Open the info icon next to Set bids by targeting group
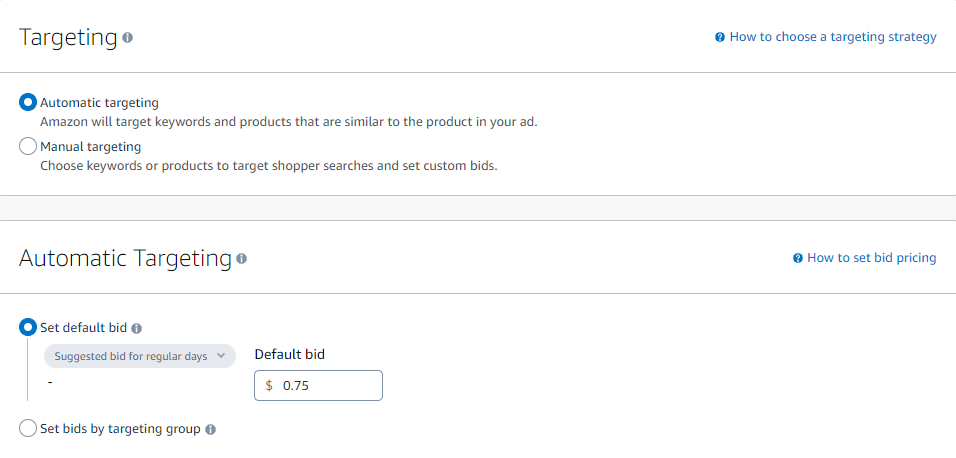The width and height of the screenshot is (956, 458). [x=210, y=429]
